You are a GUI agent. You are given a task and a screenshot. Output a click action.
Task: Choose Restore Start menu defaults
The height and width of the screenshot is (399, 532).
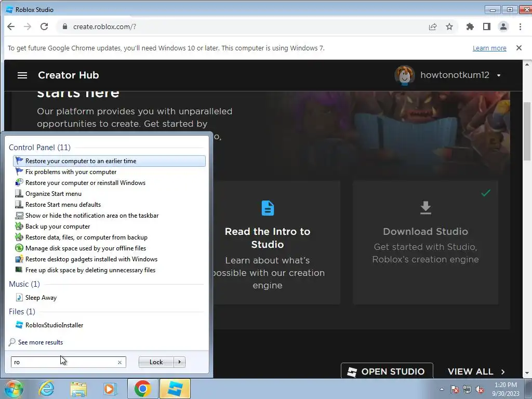coord(109,204)
